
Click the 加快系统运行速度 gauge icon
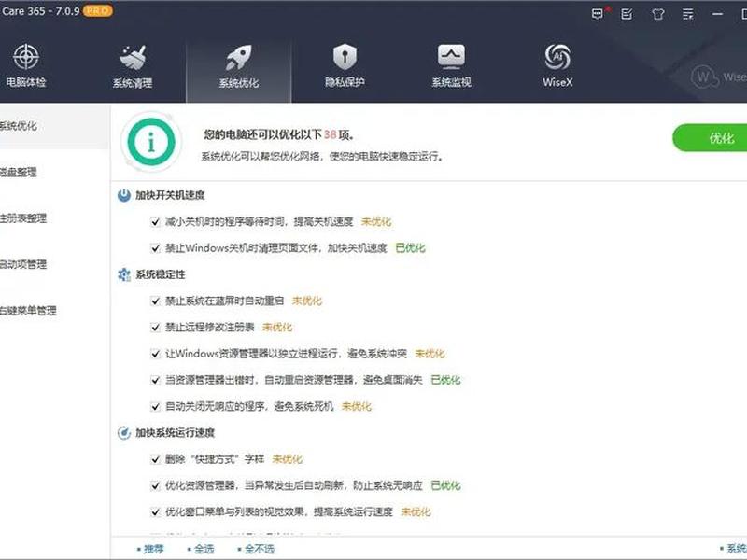click(x=124, y=433)
